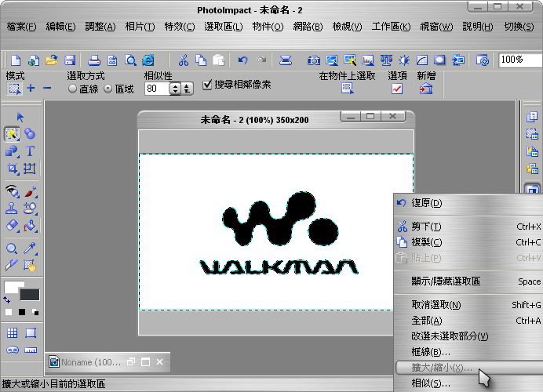Select the Crop tool

pyautogui.click(x=12, y=169)
